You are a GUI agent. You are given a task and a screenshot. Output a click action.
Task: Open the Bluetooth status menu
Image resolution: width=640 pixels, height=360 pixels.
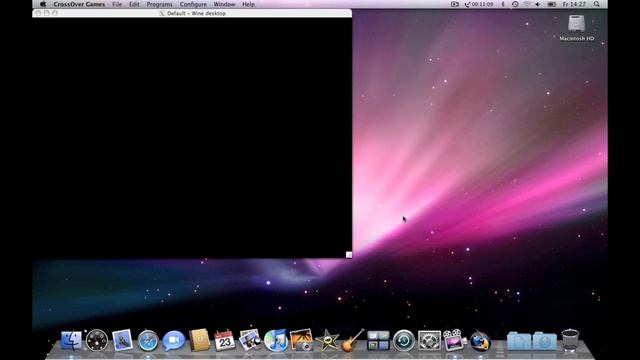(503, 4)
